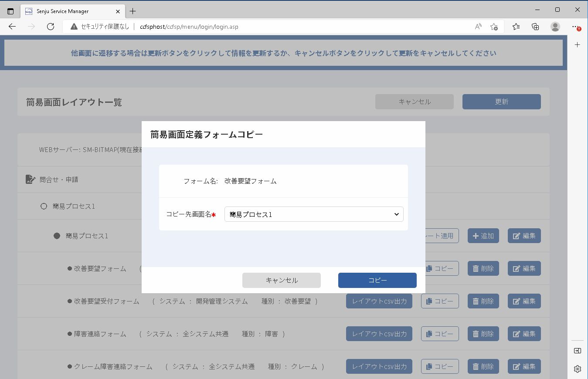Click the 問合せ・申請 section icon
Image resolution: width=588 pixels, height=379 pixels.
click(30, 179)
